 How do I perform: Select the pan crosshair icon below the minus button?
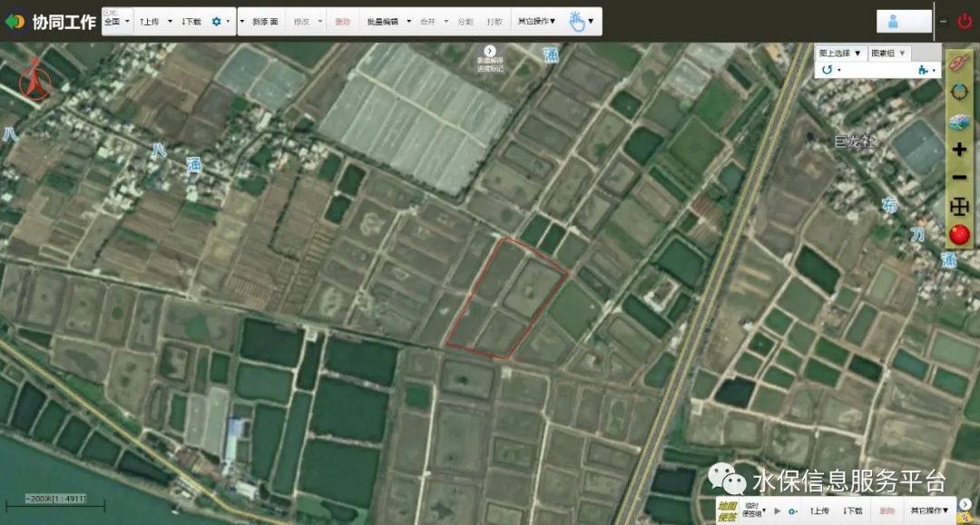point(959,207)
